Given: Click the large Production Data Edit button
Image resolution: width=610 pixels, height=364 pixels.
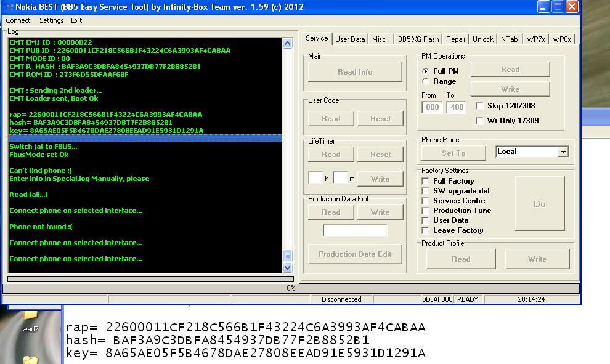Looking at the screenshot, I should click(x=355, y=254).
